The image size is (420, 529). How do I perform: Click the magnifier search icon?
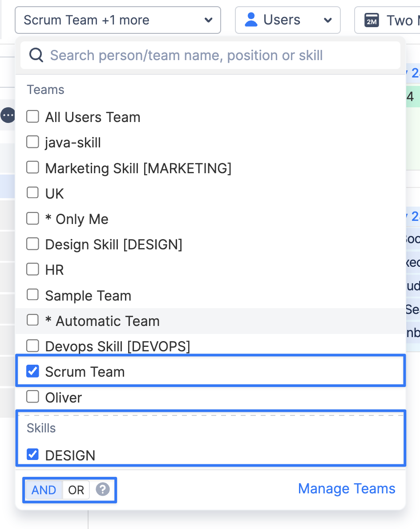(36, 55)
